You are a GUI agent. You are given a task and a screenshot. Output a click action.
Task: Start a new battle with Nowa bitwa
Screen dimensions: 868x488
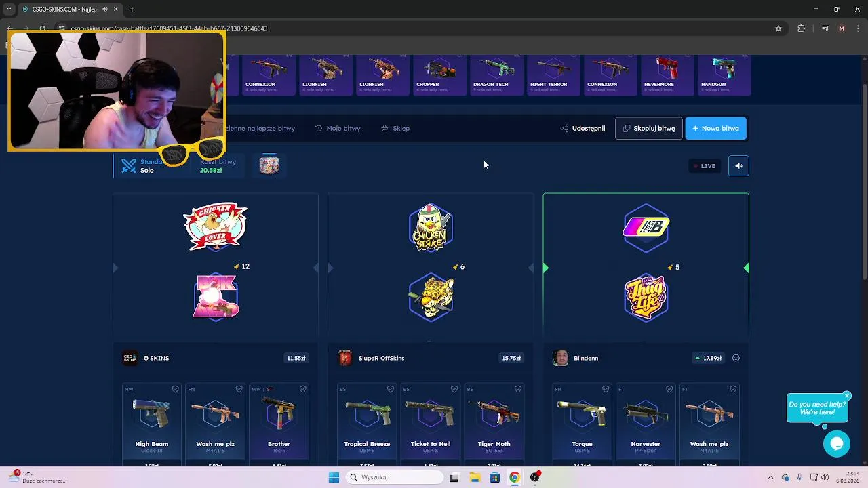[x=715, y=128]
